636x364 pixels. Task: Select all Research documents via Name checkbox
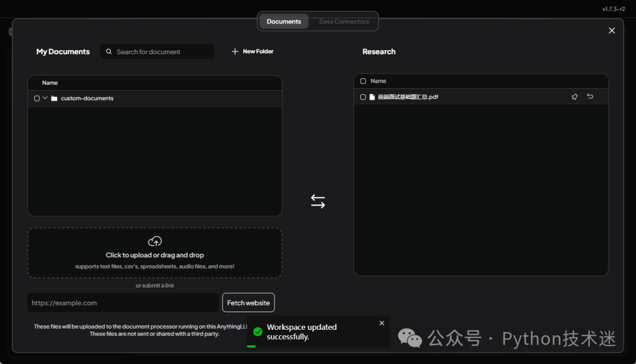(x=363, y=81)
